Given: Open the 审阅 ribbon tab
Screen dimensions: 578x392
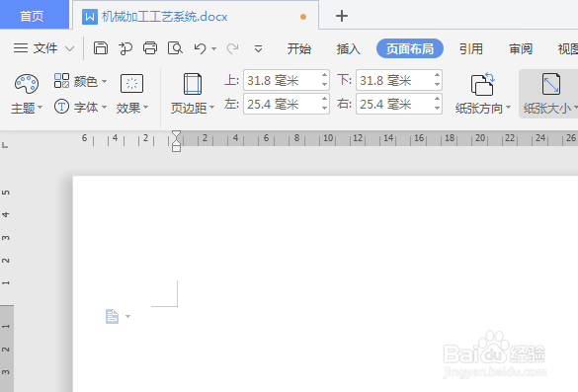Looking at the screenshot, I should click(x=521, y=48).
